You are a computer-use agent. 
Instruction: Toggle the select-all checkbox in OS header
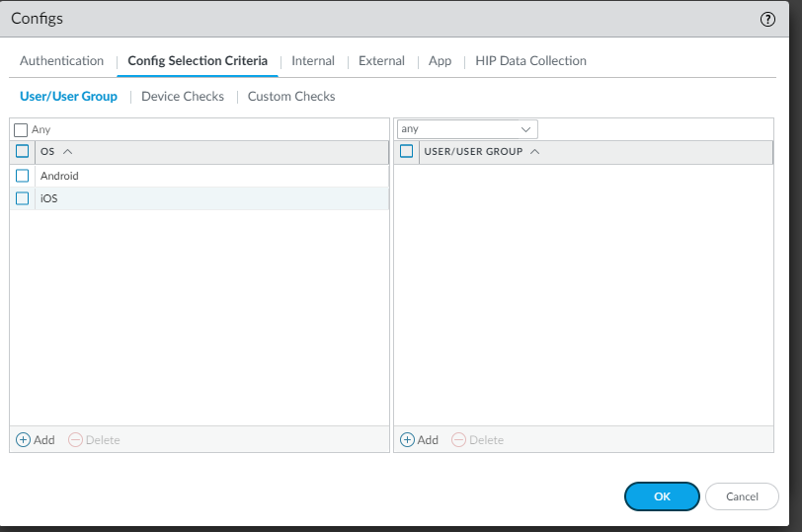pyautogui.click(x=22, y=151)
